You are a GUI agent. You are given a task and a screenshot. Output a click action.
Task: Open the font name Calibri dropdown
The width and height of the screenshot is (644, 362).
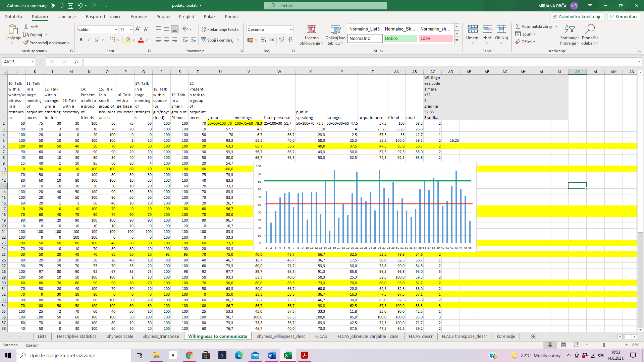pyautogui.click(x=116, y=29)
